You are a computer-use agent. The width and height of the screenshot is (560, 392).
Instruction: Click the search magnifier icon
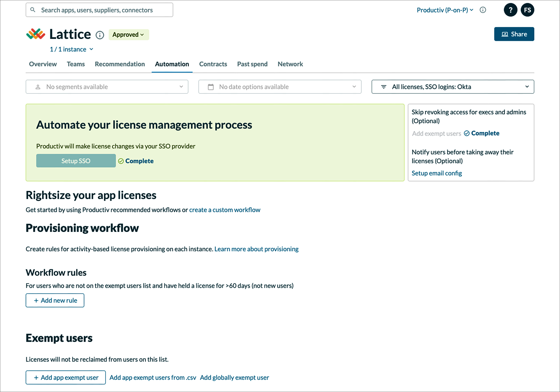(33, 10)
